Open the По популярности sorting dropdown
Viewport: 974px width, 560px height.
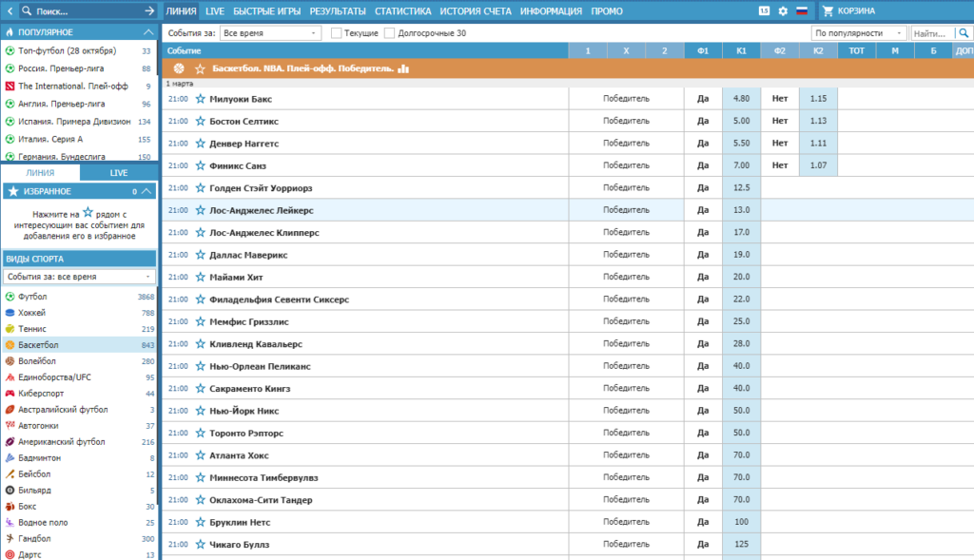[859, 33]
